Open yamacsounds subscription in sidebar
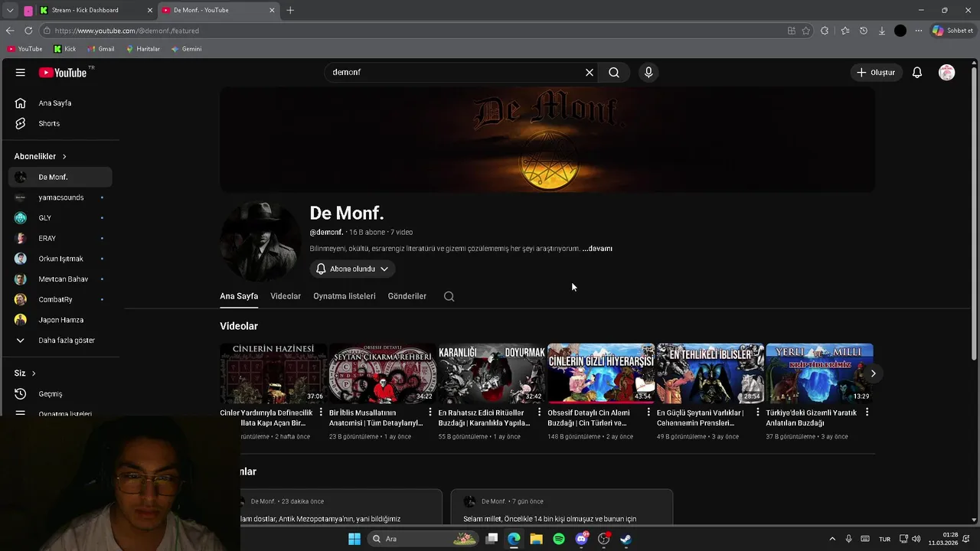The image size is (980, 551). [x=60, y=197]
